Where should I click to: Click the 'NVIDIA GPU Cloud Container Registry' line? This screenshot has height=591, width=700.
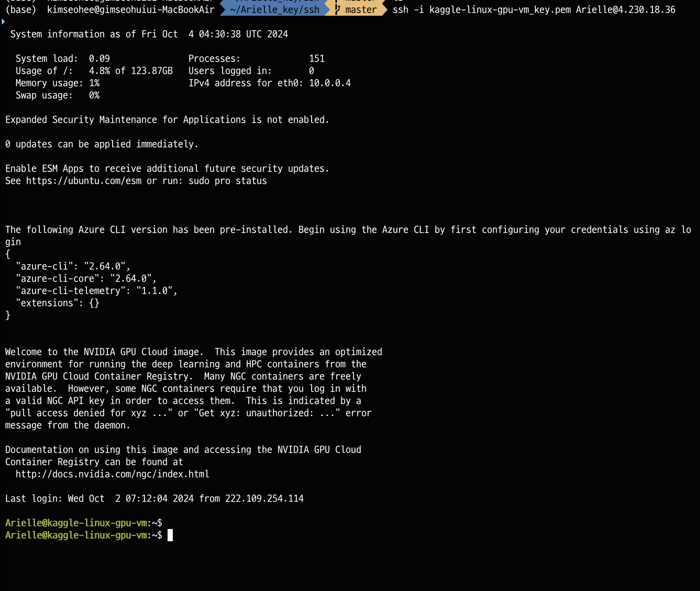pyautogui.click(x=183, y=376)
